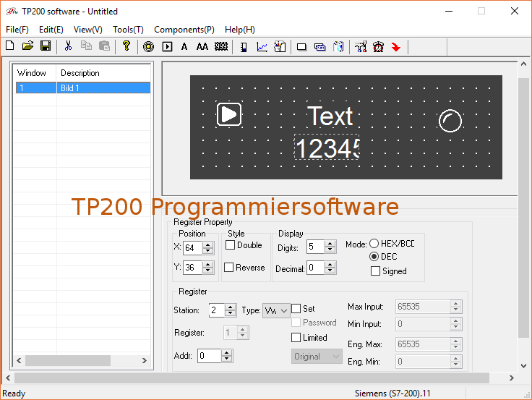Cut selection using the scissors icon
The width and height of the screenshot is (532, 400).
[68, 46]
